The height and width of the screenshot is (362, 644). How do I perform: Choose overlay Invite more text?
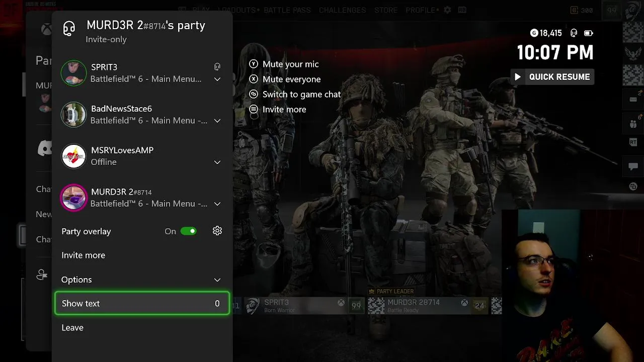(x=284, y=110)
